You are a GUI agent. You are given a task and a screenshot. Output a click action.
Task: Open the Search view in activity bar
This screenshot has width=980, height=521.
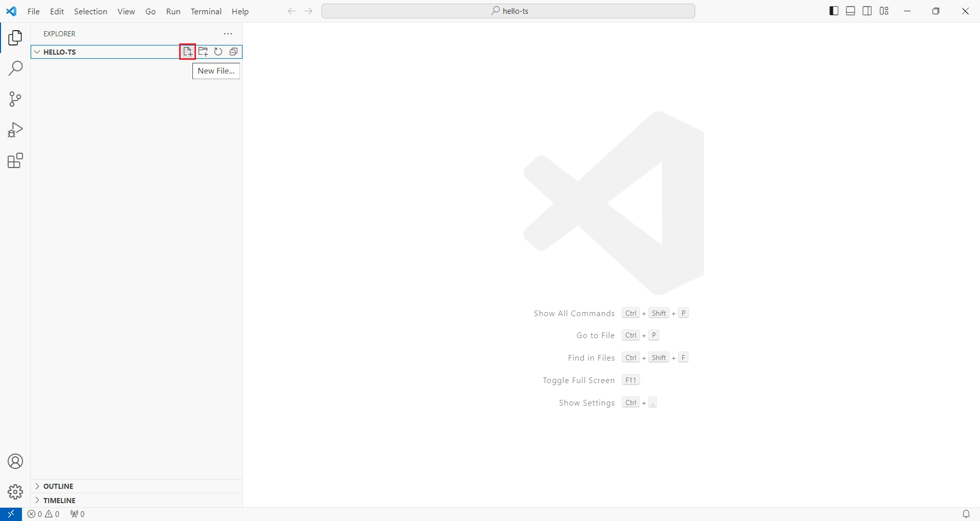(x=15, y=68)
